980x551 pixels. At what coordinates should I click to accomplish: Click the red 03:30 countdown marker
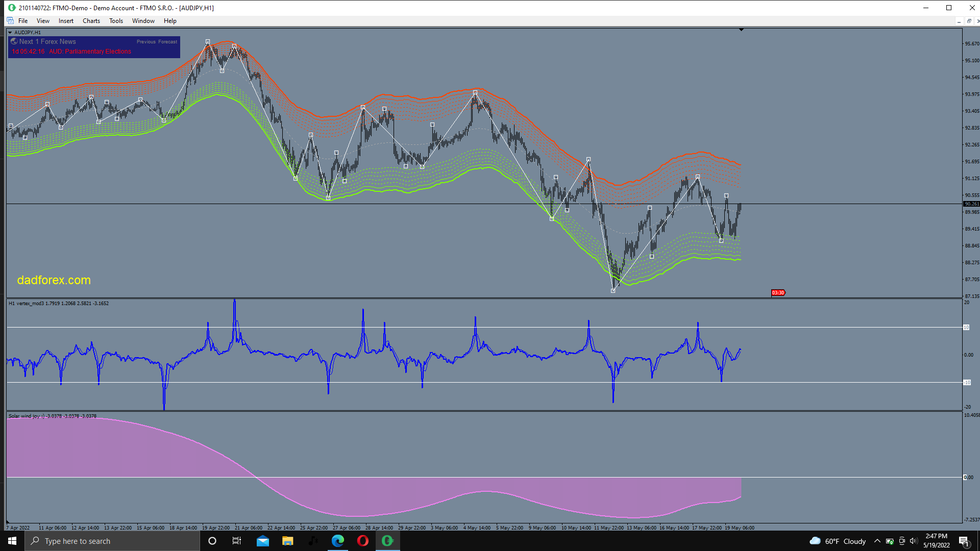[x=778, y=293]
